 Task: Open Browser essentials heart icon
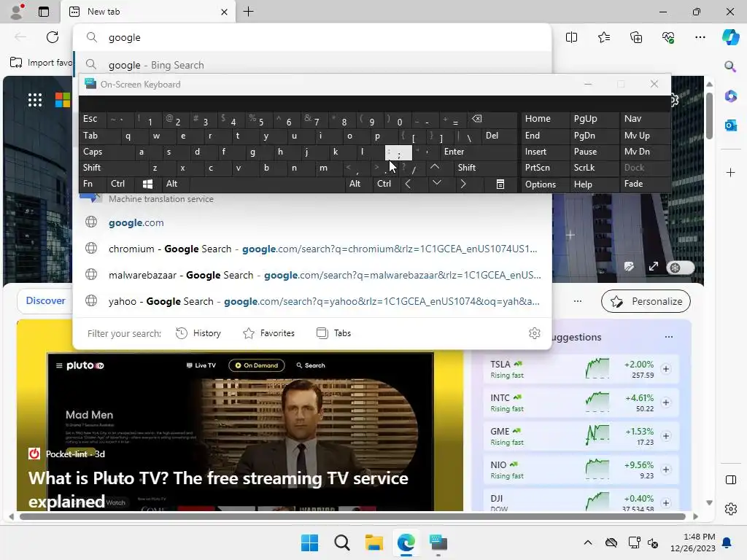point(668,37)
